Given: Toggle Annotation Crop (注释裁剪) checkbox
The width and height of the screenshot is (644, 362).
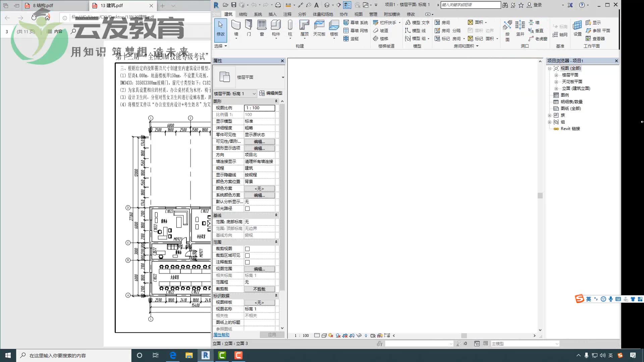Looking at the screenshot, I should point(247,262).
